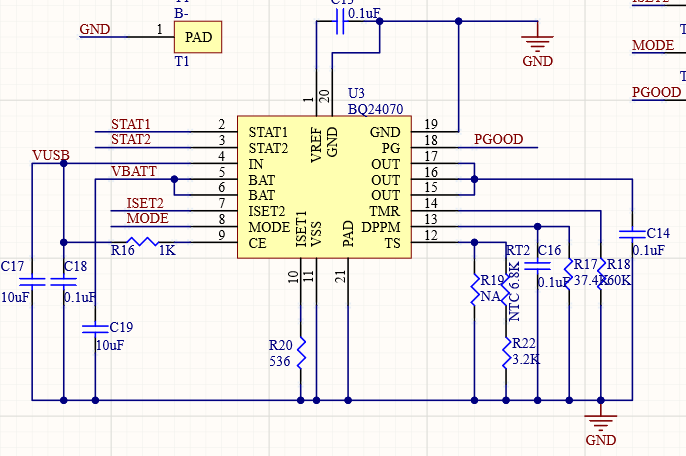Select resistor R16 1K symbol

143,242
